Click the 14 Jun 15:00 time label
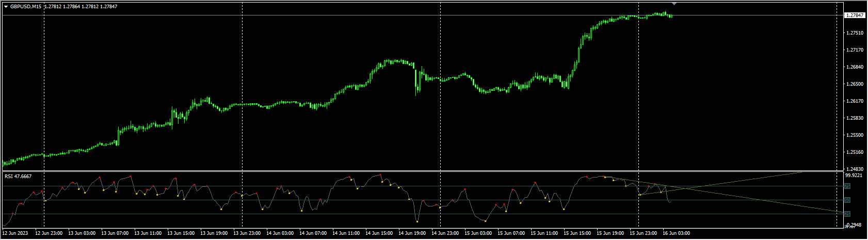Image resolution: width=868 pixels, height=240 pixels. coord(379,234)
